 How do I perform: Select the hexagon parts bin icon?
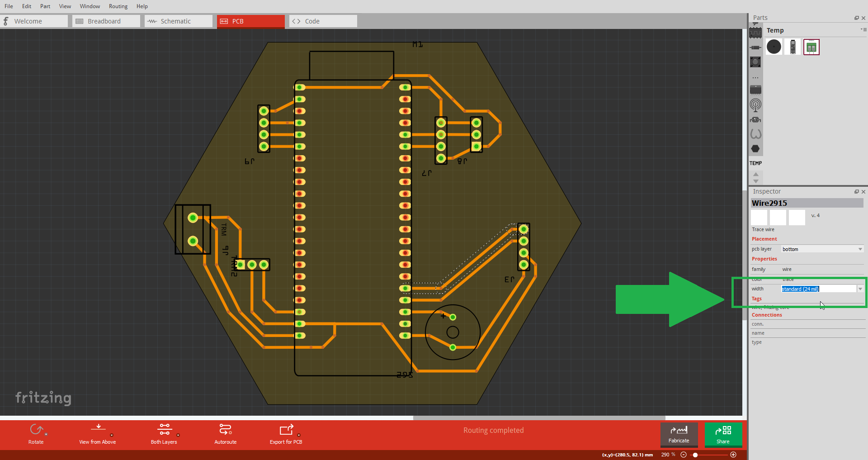pyautogui.click(x=755, y=149)
